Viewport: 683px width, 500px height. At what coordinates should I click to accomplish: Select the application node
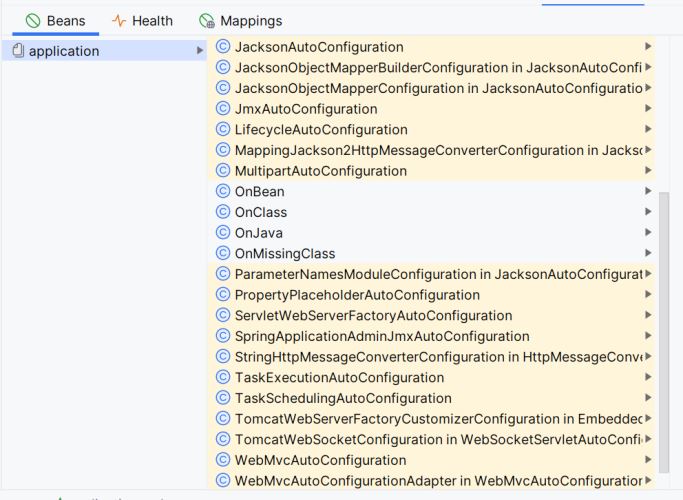pos(104,51)
